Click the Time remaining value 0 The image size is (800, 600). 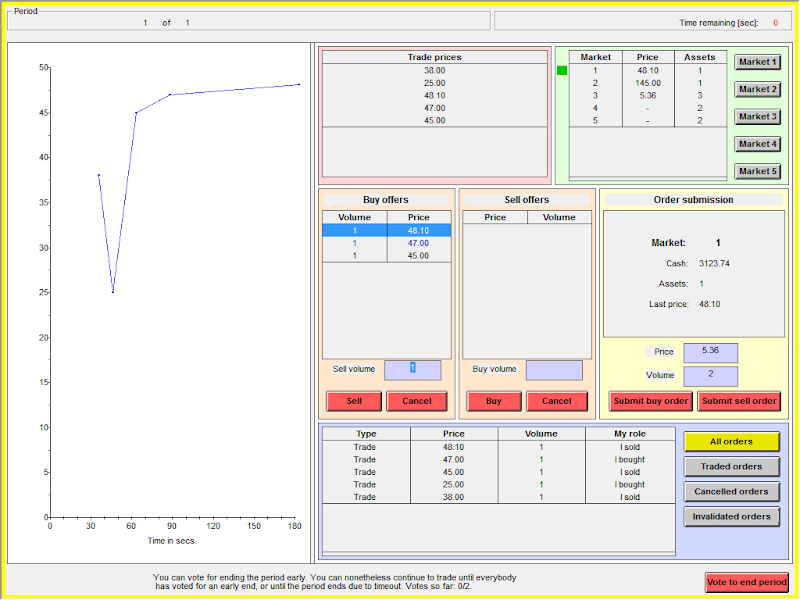pyautogui.click(x=776, y=23)
